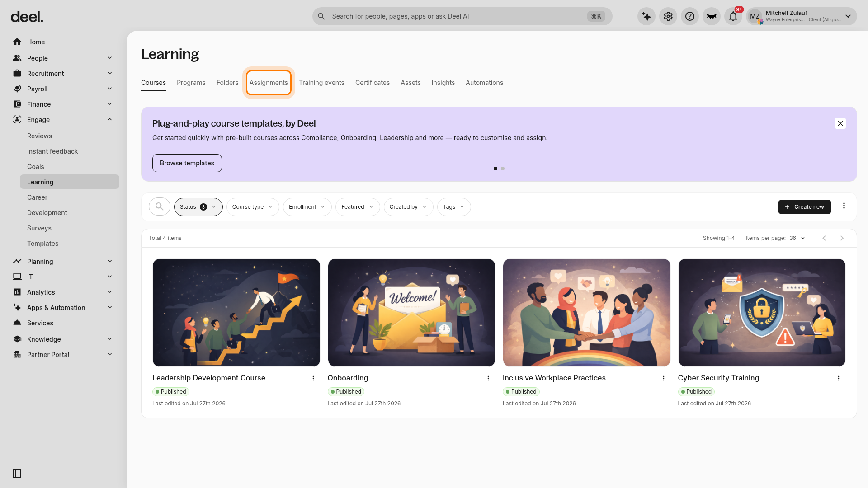Go to the previous results page arrow
Screen dimensions: 868x488
click(824, 238)
